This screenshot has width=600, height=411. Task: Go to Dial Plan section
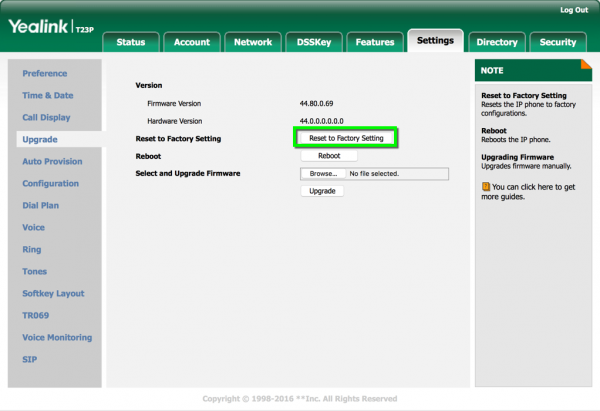point(43,205)
